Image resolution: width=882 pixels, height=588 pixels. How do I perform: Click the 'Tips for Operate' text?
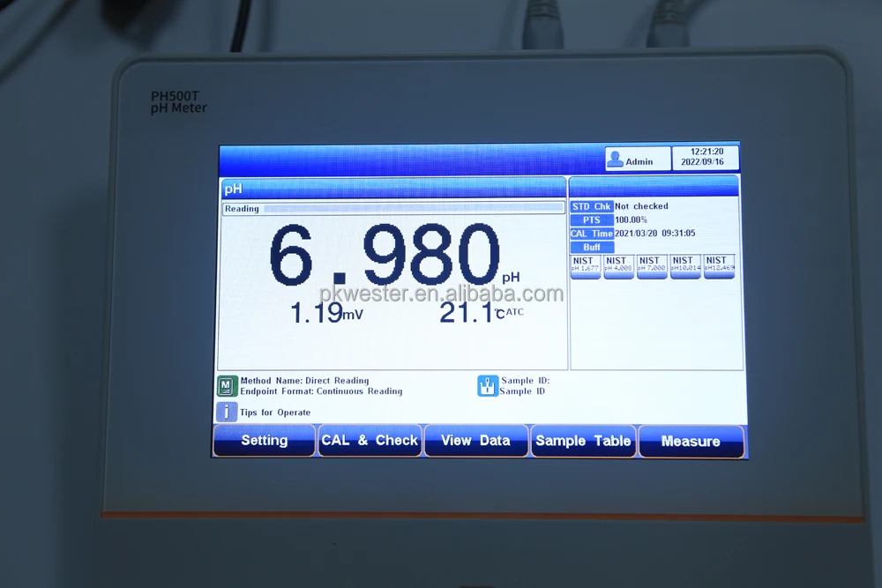point(275,413)
